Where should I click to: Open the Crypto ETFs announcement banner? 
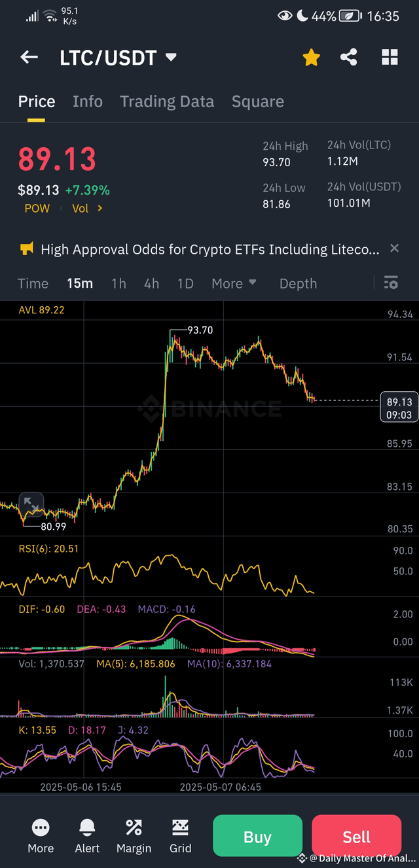click(209, 249)
